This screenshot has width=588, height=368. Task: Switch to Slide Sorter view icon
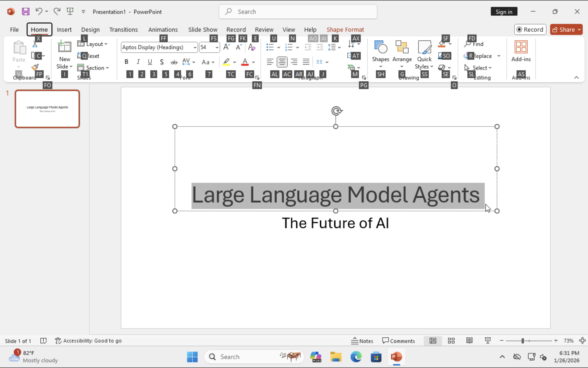451,341
